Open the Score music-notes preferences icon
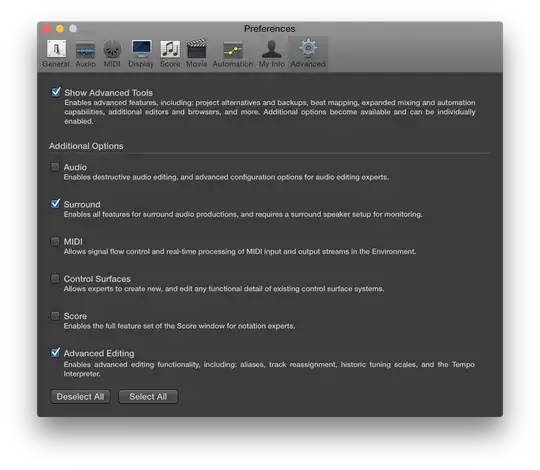Image resolution: width=540 pixels, height=470 pixels. tap(170, 53)
